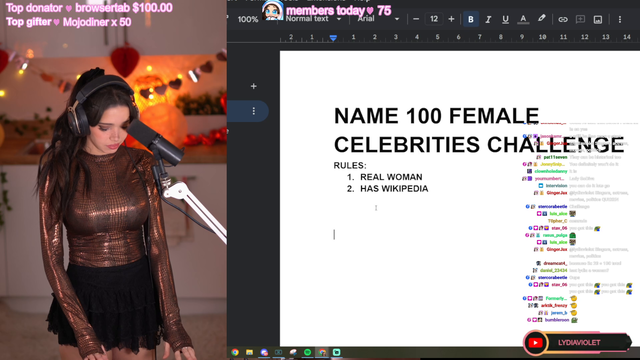Click the avatar emote beside members today
Screen dimensions: 640x360
[x=272, y=10]
